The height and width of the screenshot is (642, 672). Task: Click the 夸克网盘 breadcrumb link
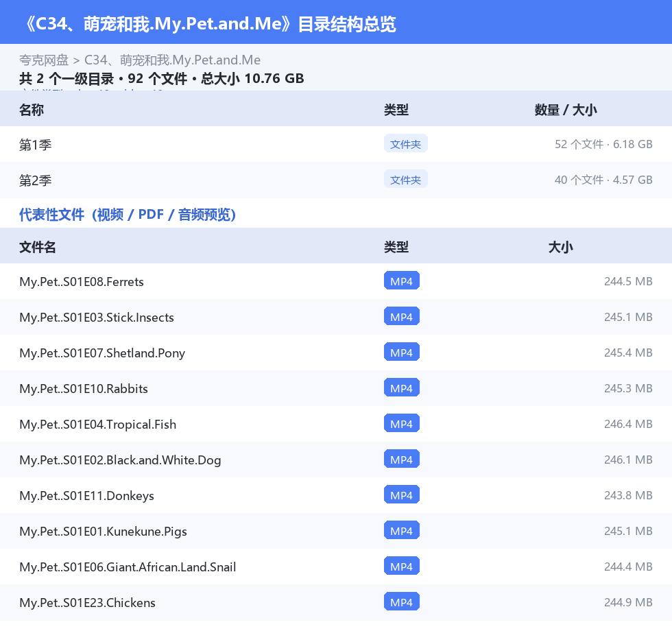coord(44,60)
